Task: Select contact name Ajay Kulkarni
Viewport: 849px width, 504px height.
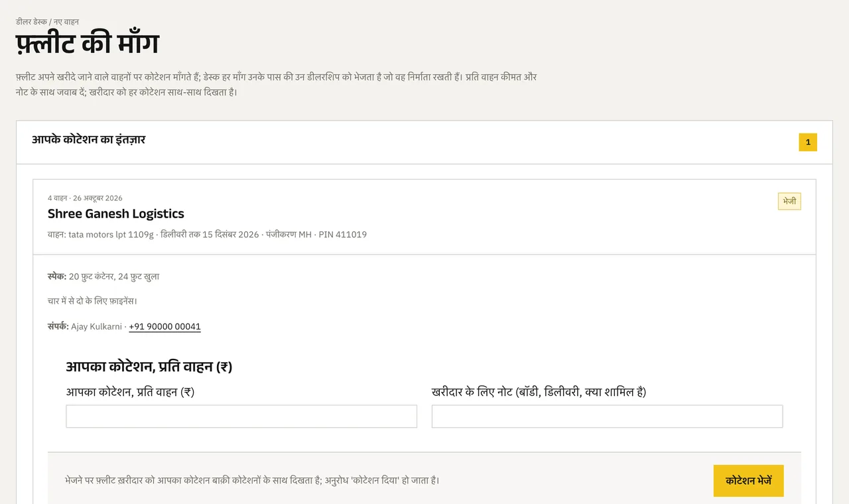Action: click(96, 326)
